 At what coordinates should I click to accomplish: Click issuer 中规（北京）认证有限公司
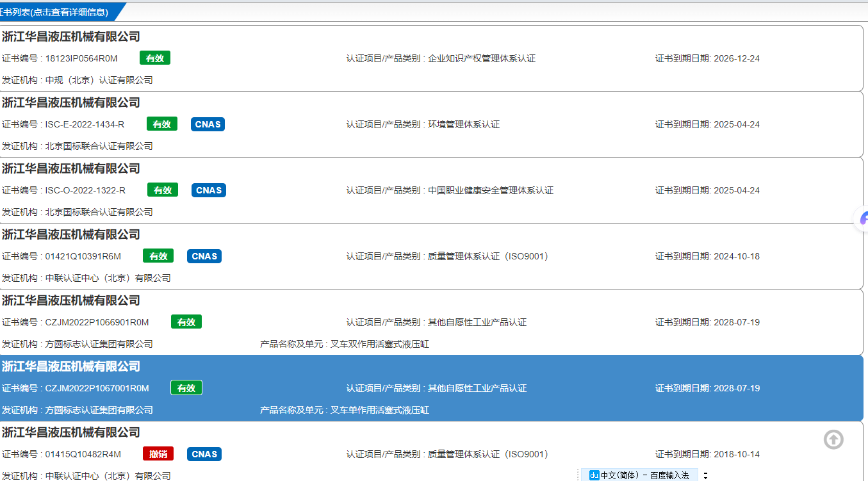pos(99,80)
